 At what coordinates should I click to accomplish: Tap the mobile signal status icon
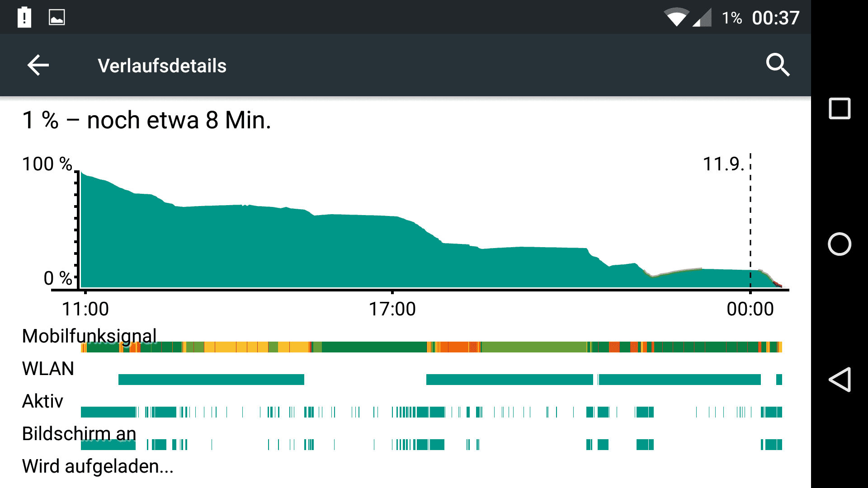click(x=702, y=18)
